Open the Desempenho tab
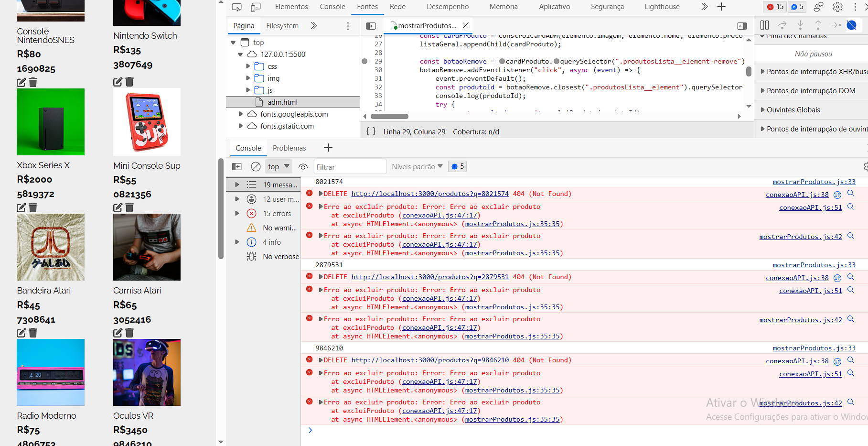868x446 pixels. [x=448, y=7]
